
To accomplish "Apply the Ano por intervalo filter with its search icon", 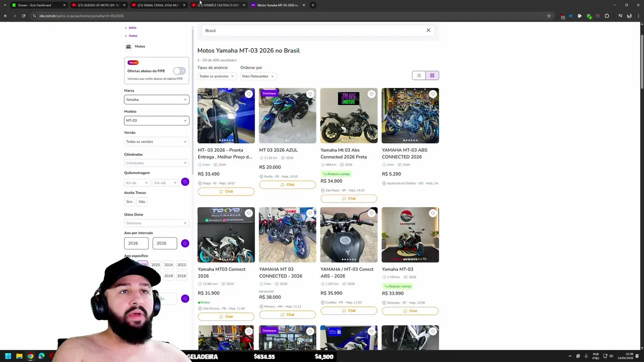I will coord(185,243).
